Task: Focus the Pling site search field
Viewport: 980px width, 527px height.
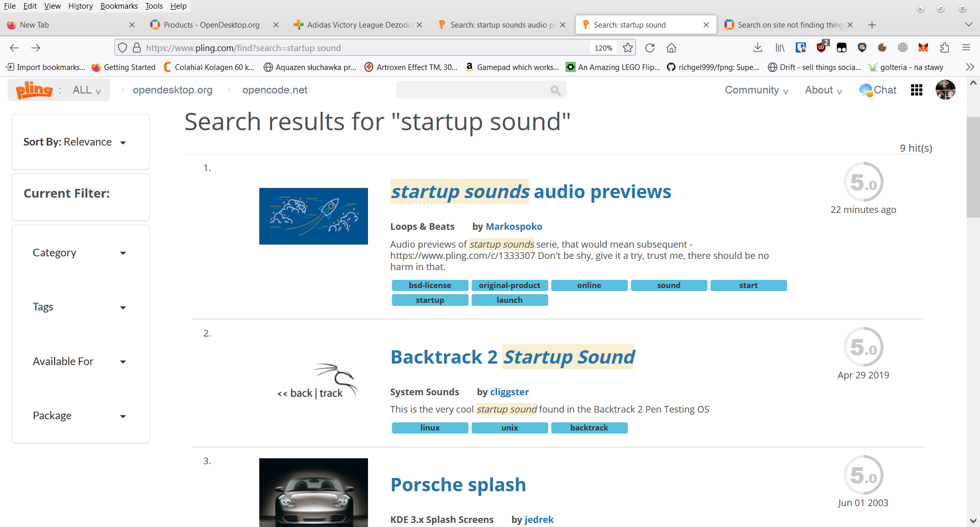Action: pos(481,90)
